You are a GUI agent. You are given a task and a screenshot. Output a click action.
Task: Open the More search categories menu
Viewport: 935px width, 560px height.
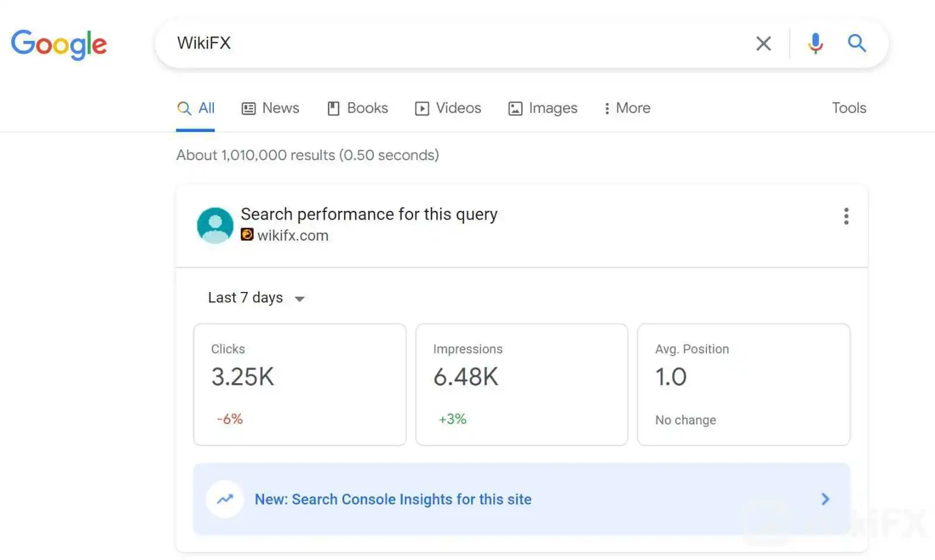(627, 108)
